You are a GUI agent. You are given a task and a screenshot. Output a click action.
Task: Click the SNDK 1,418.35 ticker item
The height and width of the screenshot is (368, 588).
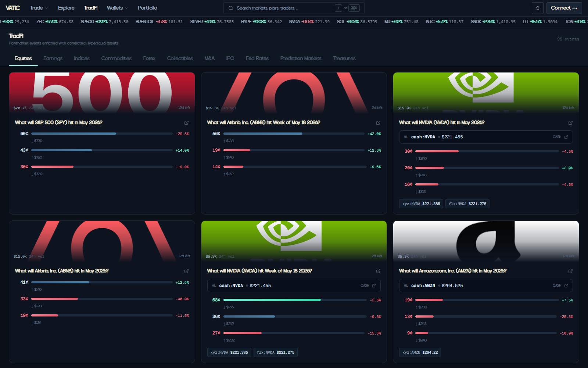point(493,22)
